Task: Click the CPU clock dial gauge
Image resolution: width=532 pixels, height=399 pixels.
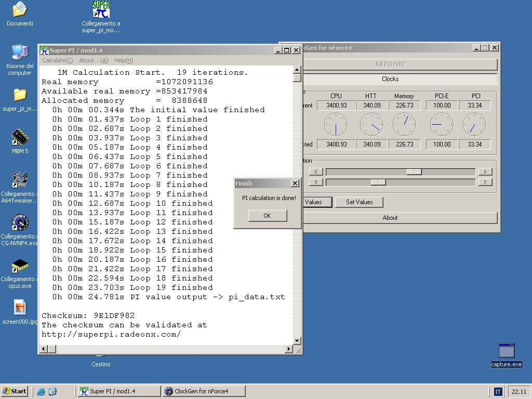Action: tap(336, 125)
